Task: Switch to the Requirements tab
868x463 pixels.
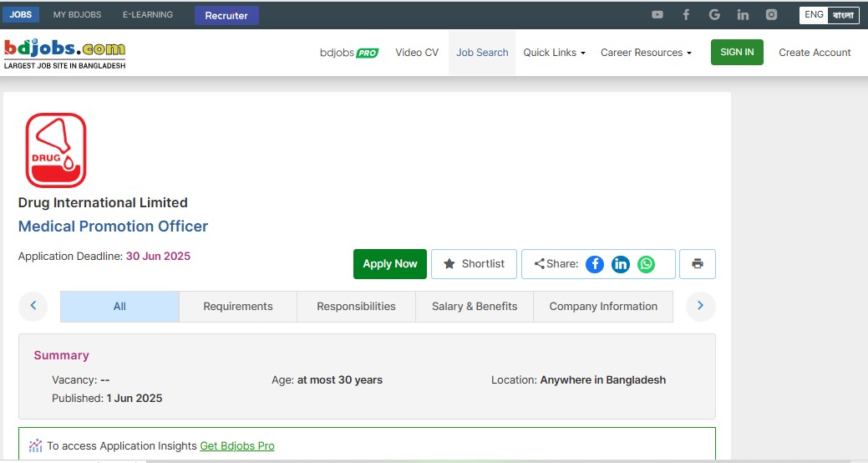Action: [238, 306]
